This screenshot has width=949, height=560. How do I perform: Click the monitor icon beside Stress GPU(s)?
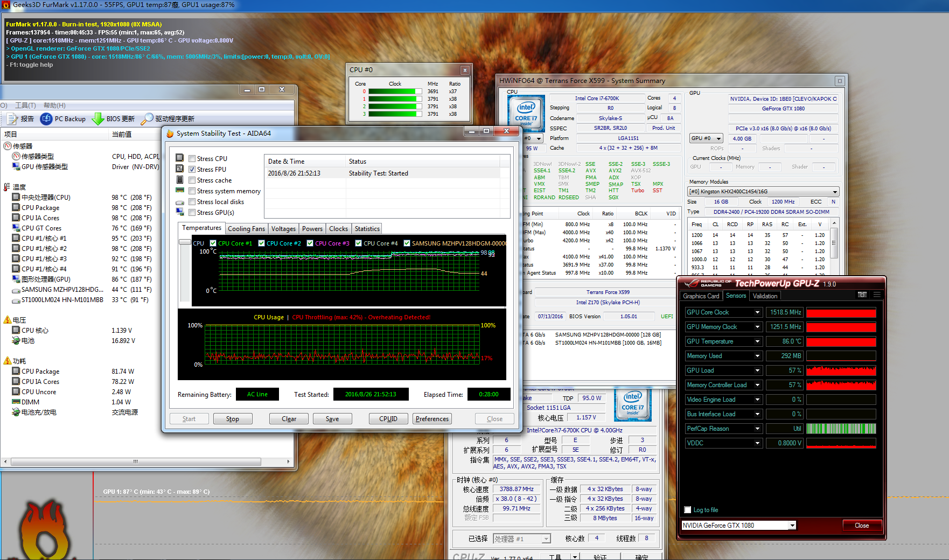pyautogui.click(x=180, y=212)
